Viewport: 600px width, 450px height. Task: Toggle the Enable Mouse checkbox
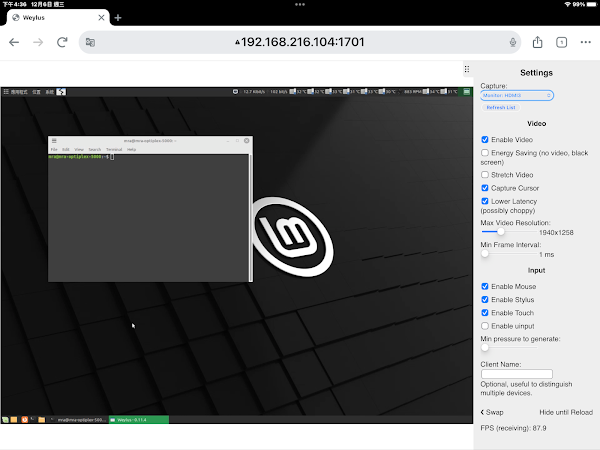tap(485, 286)
